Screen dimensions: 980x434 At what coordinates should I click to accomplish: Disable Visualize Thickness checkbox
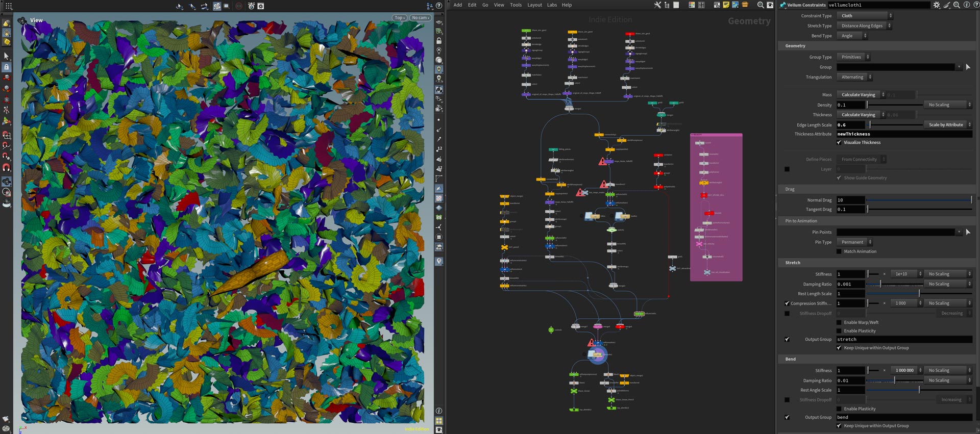click(839, 143)
